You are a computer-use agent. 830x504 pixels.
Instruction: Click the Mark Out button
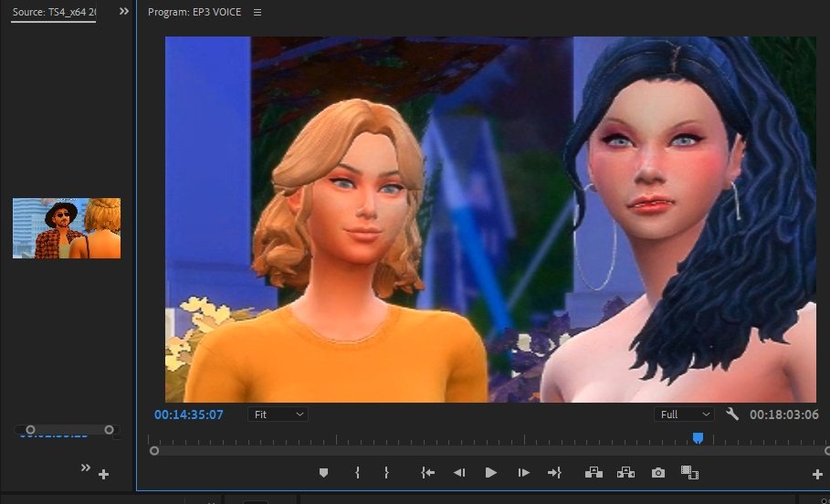coord(386,473)
